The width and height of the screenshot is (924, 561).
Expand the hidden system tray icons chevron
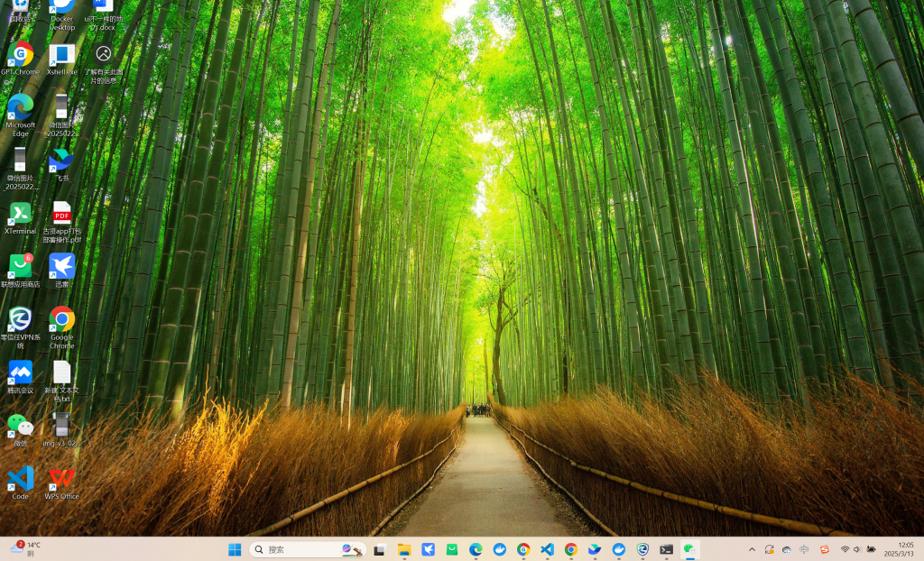(x=752, y=549)
